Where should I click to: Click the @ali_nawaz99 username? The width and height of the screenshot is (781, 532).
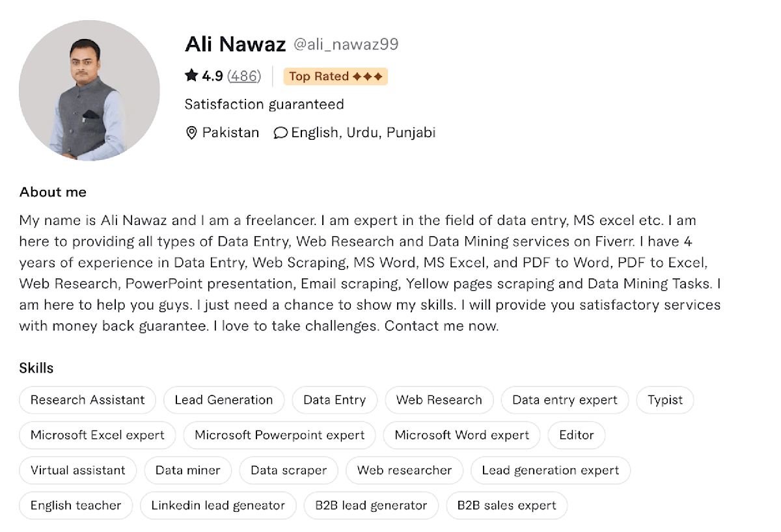coord(346,45)
